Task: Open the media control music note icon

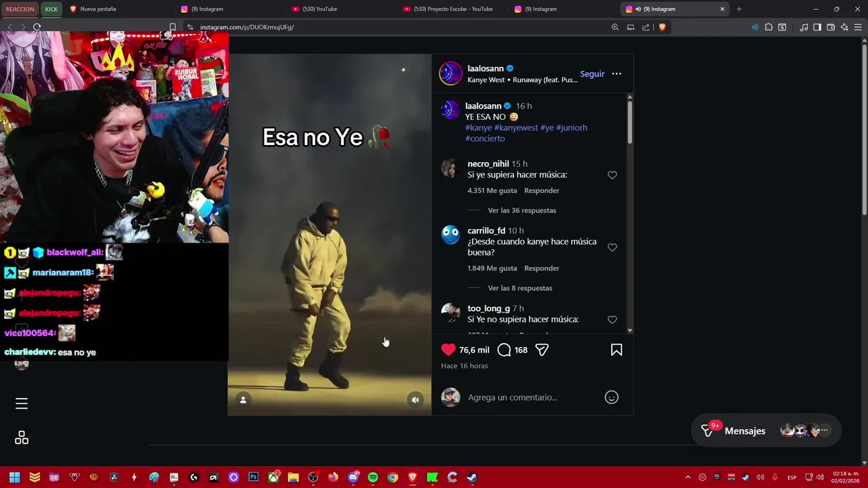Action: pos(804,27)
